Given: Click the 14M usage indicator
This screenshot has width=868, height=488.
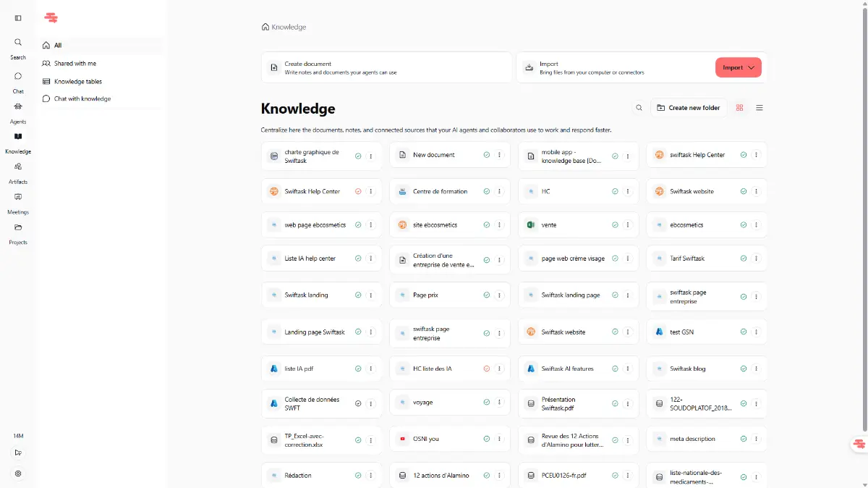Looking at the screenshot, I should tap(18, 436).
